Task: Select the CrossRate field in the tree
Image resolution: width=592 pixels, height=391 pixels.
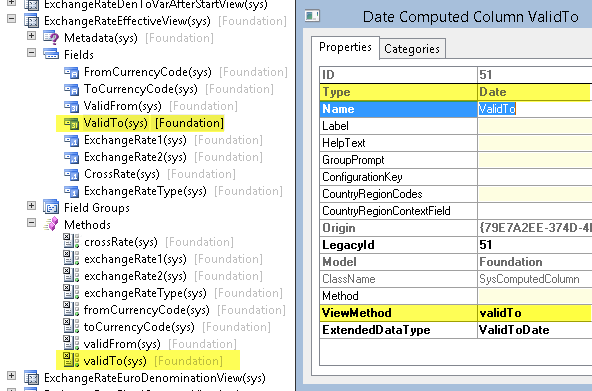Action: click(x=122, y=174)
